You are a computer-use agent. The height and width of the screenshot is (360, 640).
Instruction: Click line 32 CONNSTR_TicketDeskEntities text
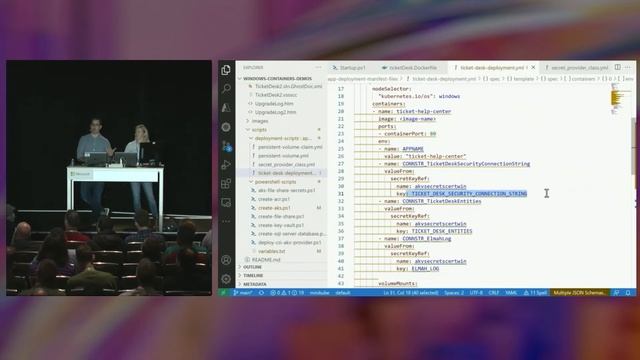click(x=442, y=201)
